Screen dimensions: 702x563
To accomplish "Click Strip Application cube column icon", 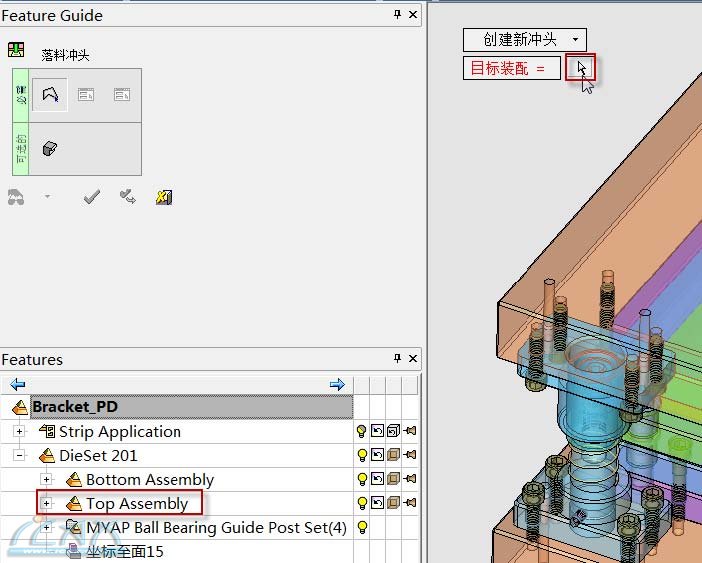I will click(x=393, y=431).
